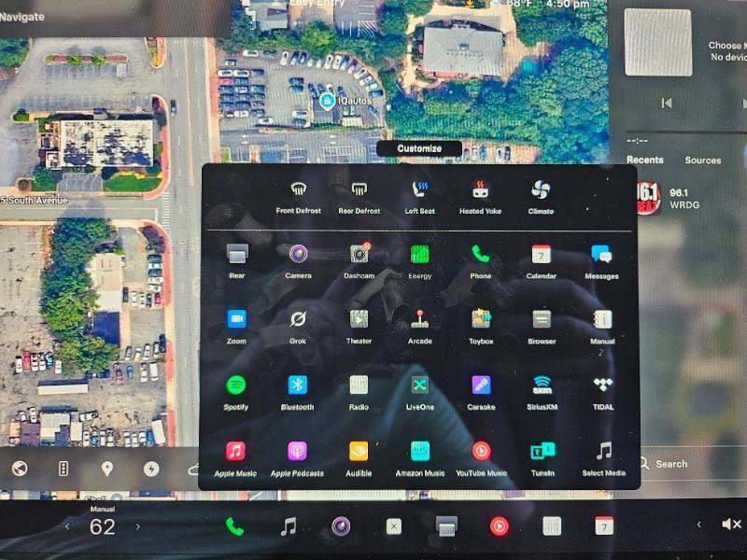Open music note media in dock
The image size is (747, 560).
click(289, 526)
